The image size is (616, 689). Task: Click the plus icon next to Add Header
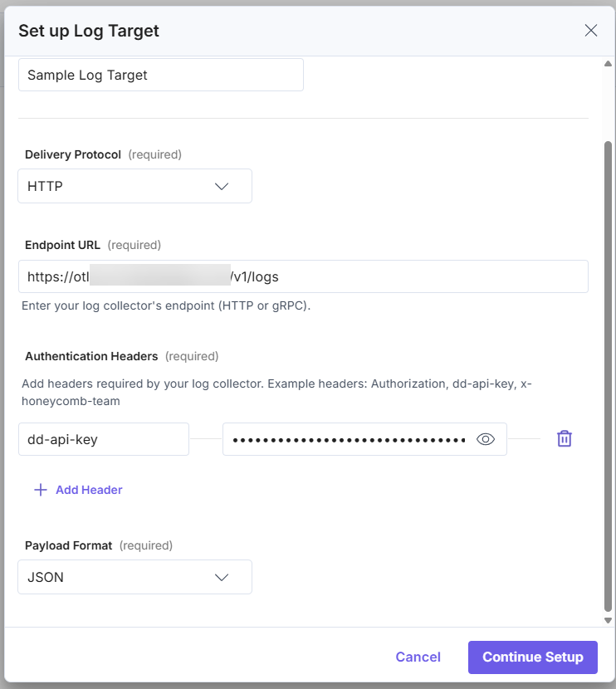coord(40,490)
